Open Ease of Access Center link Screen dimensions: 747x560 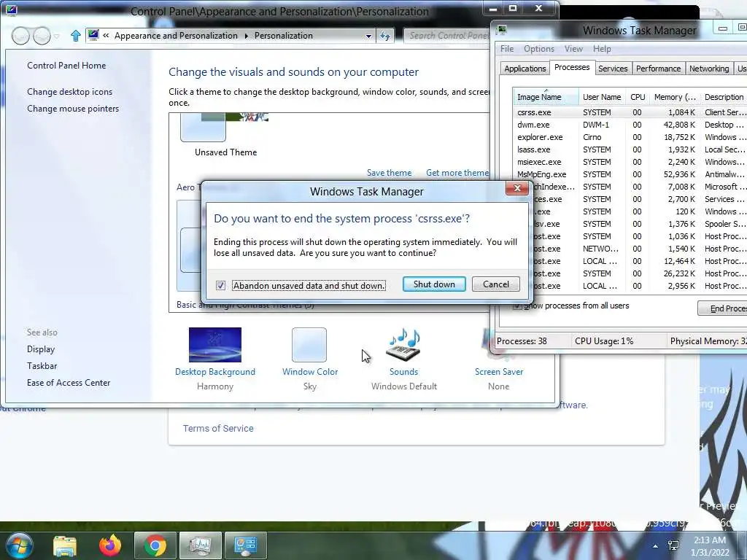coord(69,382)
